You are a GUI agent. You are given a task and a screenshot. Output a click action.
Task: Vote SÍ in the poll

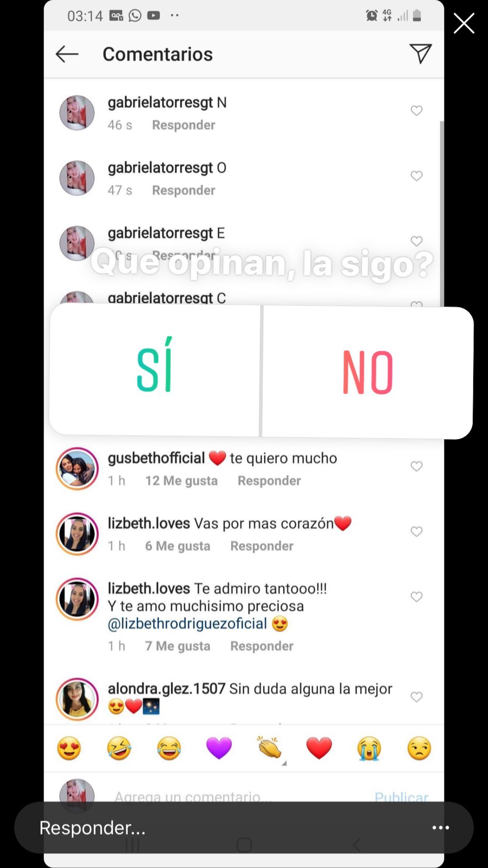click(x=155, y=371)
